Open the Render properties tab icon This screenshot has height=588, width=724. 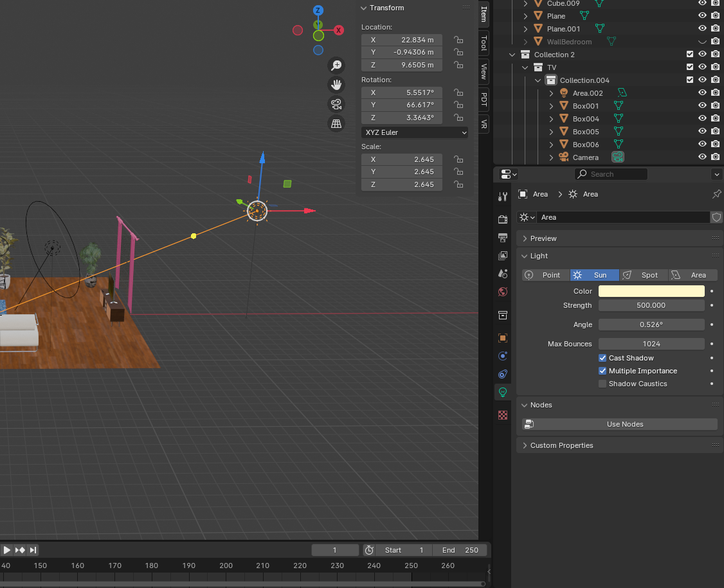pyautogui.click(x=503, y=220)
